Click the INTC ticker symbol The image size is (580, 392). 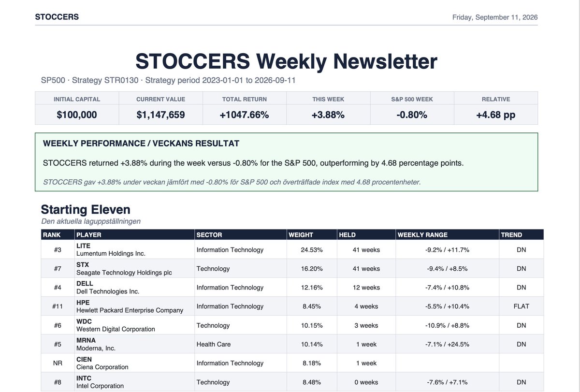(84, 377)
